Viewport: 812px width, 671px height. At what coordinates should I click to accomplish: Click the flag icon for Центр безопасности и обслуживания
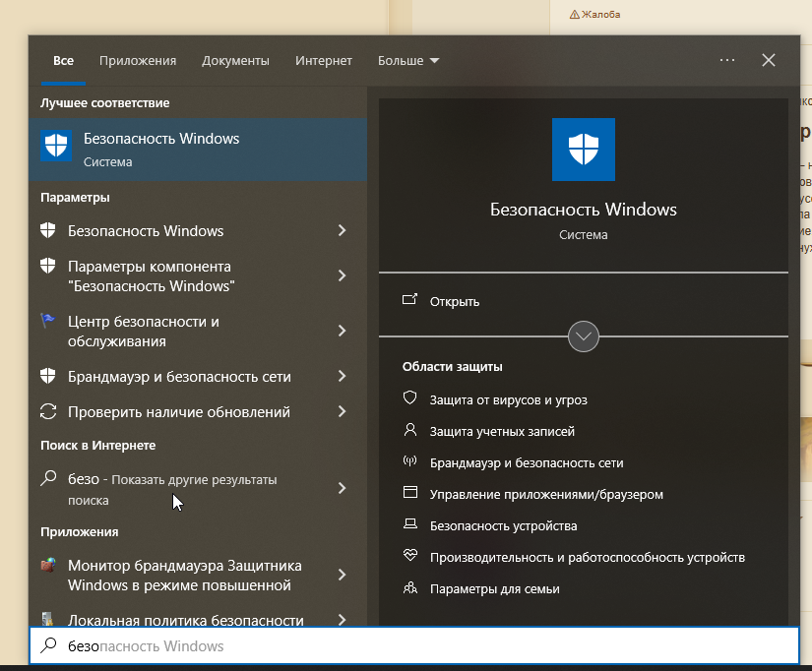[x=47, y=321]
